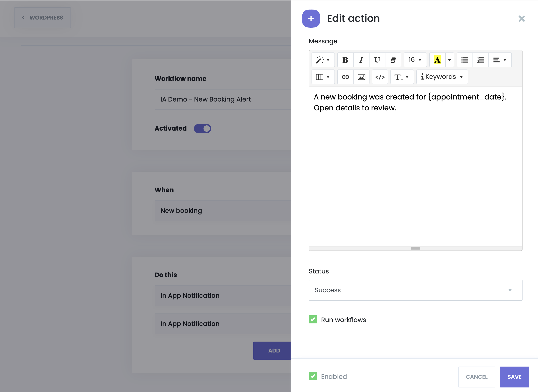Click the ADD action button

click(272, 350)
